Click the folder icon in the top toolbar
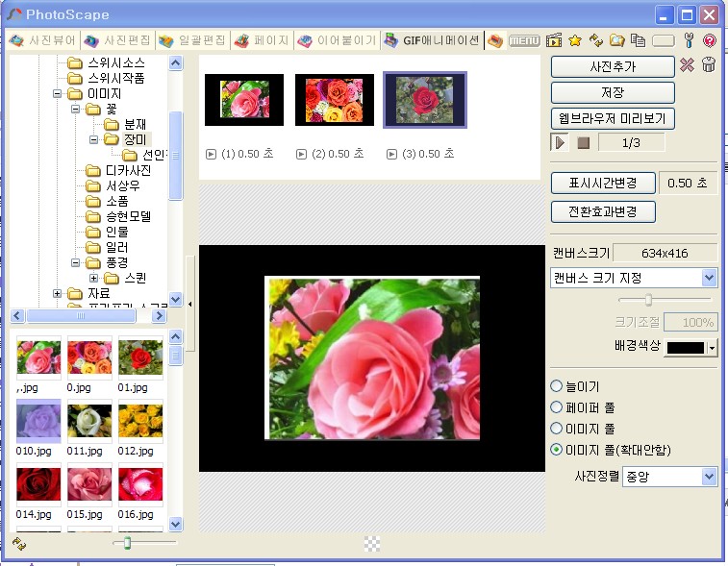This screenshot has height=566, width=728. pos(617,40)
